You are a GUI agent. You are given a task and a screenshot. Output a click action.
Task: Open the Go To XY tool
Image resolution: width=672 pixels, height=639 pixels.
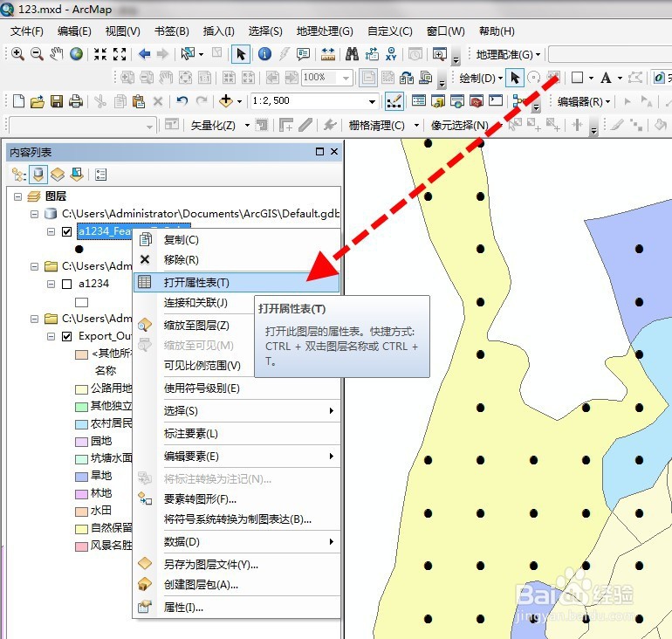[x=391, y=54]
